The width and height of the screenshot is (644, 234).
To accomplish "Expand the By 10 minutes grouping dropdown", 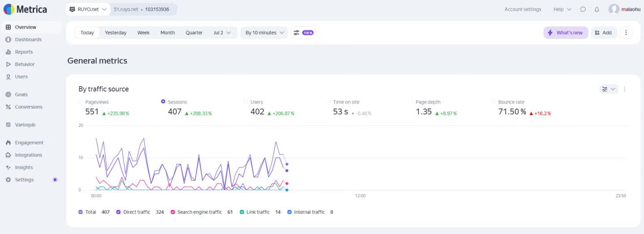I will (264, 33).
